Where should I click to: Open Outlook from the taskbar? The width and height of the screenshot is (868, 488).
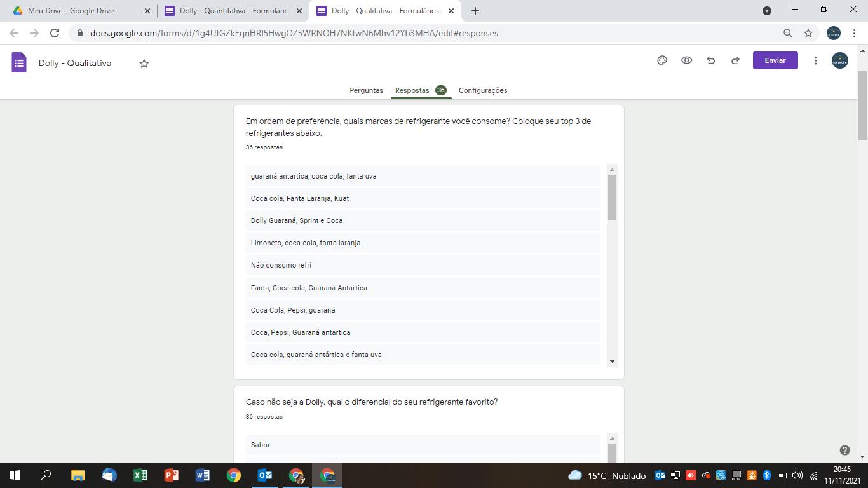coord(265,475)
